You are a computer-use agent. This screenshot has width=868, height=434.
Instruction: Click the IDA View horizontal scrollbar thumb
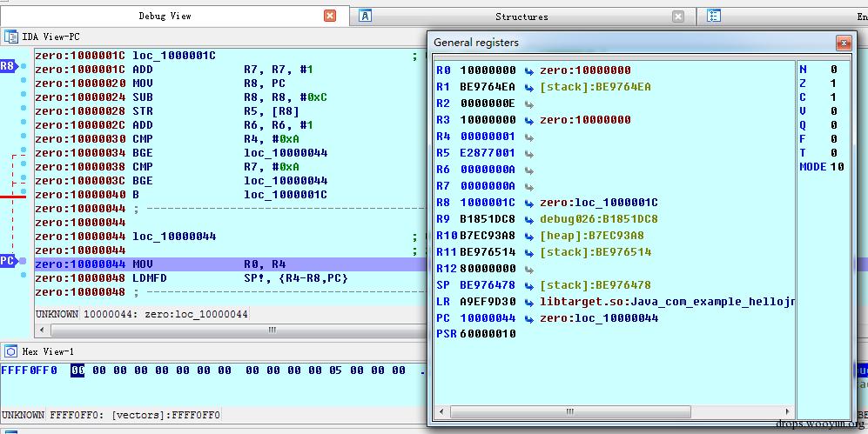click(x=272, y=331)
